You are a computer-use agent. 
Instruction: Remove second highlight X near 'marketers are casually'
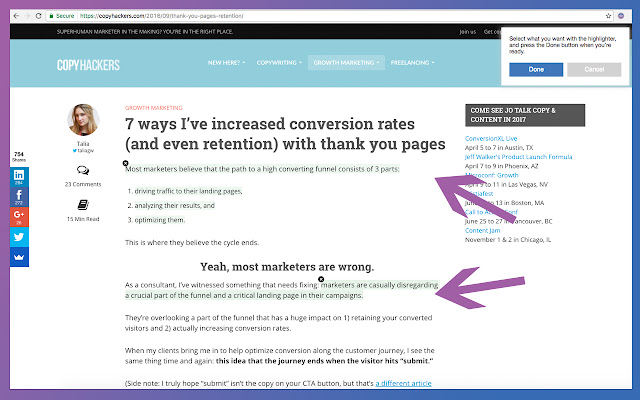tap(321, 279)
